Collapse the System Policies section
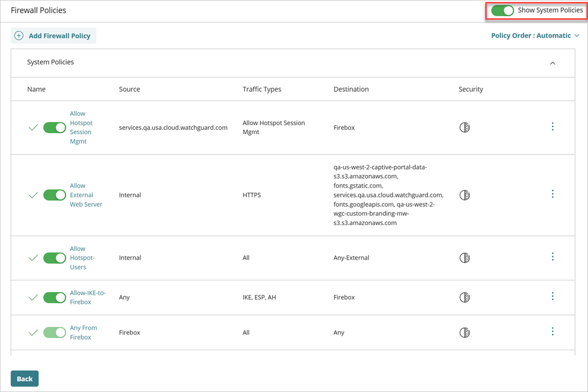Screen dimensions: 588x392 tap(552, 63)
